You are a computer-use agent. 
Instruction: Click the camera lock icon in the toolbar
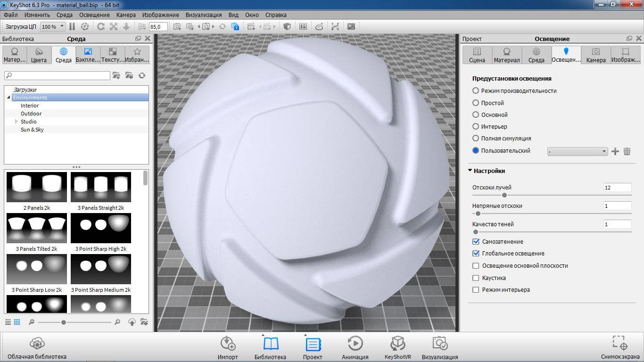click(235, 27)
